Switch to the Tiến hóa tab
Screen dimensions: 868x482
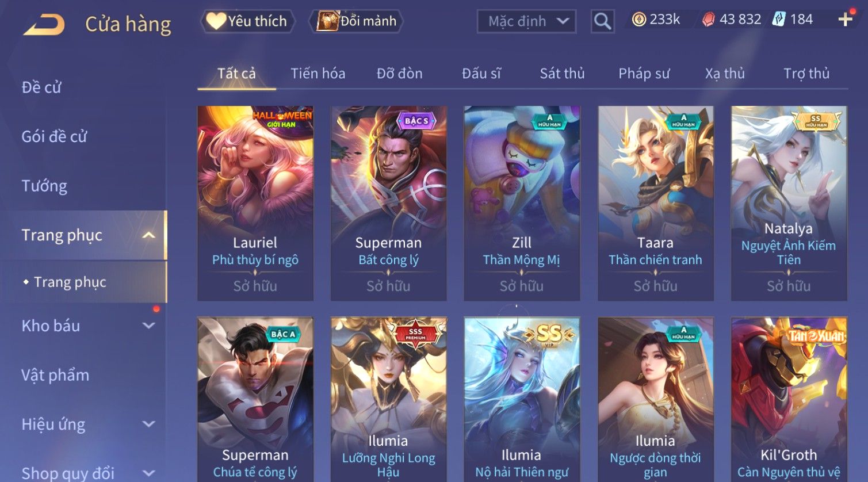[318, 74]
